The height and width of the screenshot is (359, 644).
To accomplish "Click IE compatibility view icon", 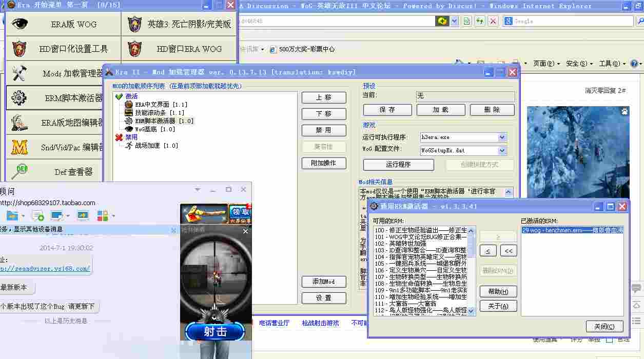I will click(467, 21).
